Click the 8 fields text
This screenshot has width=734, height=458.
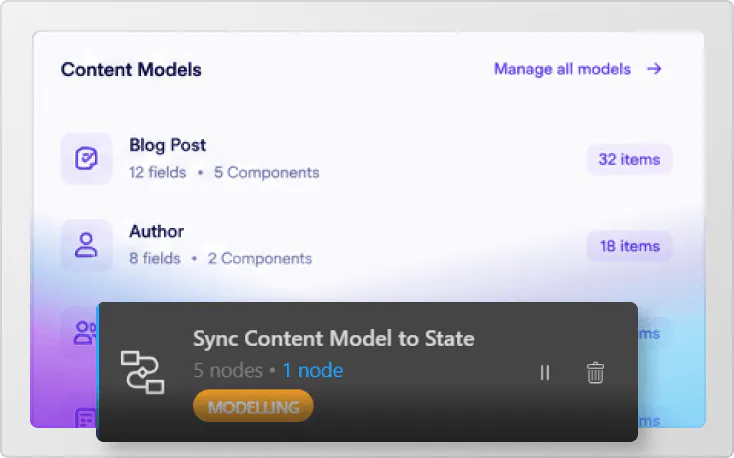click(155, 259)
